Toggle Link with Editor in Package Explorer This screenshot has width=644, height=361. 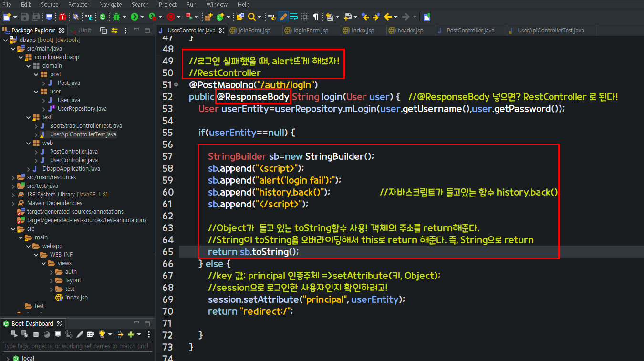coord(114,31)
